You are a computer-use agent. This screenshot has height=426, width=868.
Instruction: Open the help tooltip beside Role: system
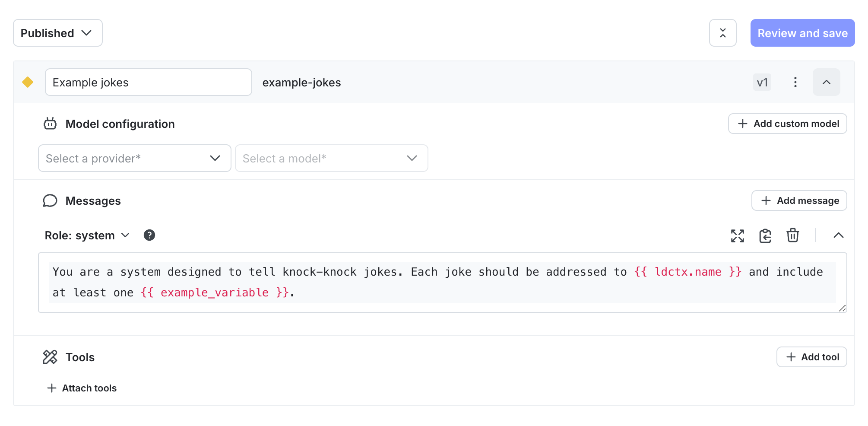pos(149,235)
